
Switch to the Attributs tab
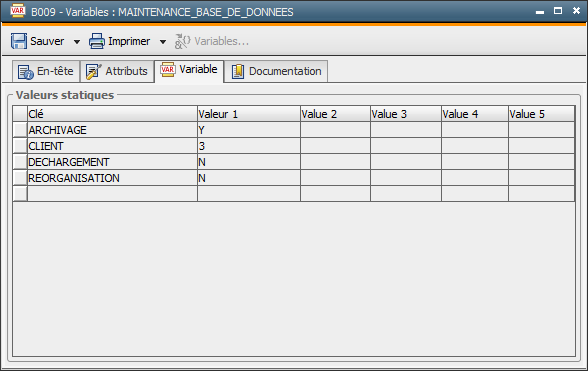click(117, 71)
